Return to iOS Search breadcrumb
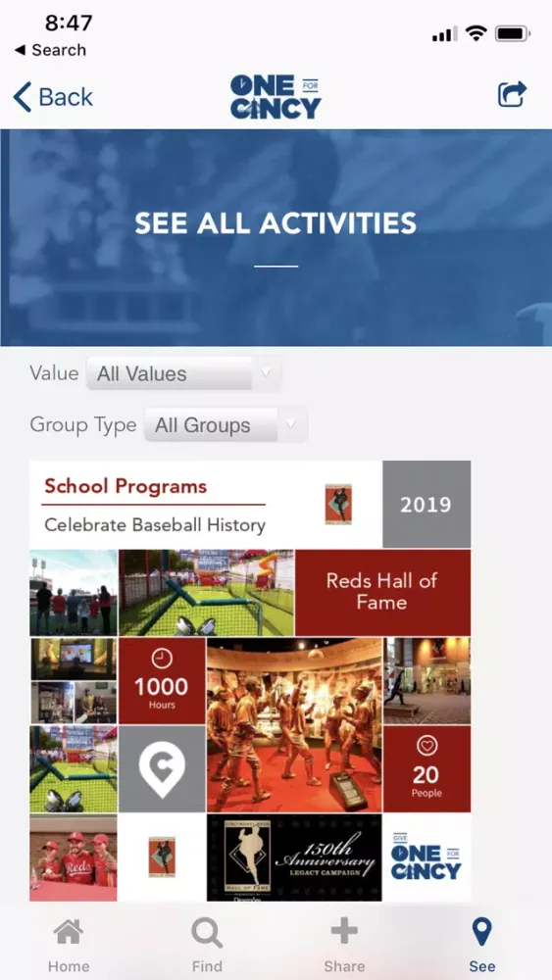Screen dimensions: 552x980 click(x=50, y=50)
